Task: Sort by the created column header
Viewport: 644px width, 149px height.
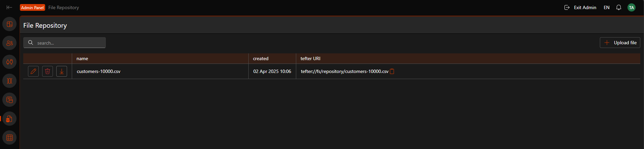Action: pos(261,58)
